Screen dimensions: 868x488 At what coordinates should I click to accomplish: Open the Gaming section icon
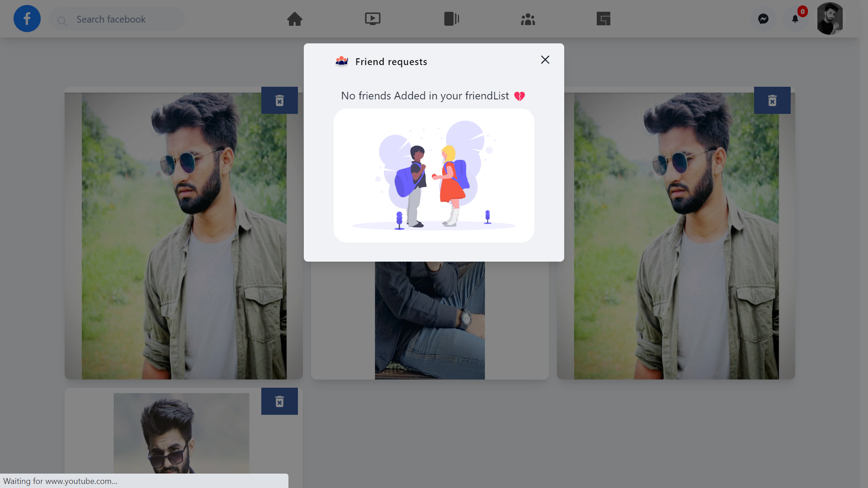[x=604, y=19]
